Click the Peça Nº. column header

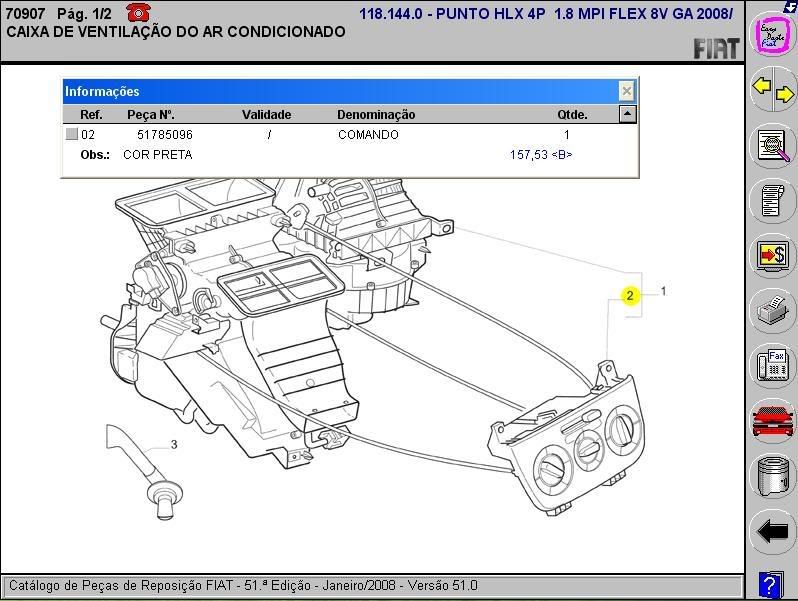[150, 115]
